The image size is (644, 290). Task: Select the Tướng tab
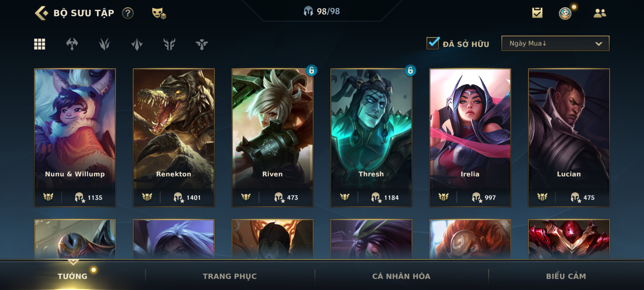[72, 276]
